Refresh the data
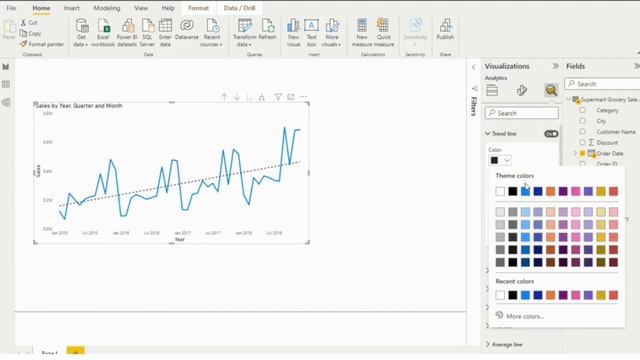640x360 pixels. click(x=267, y=29)
